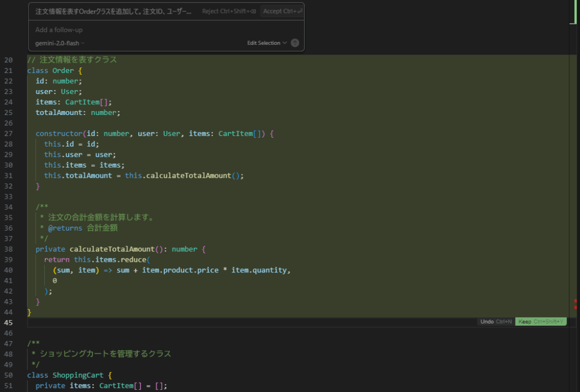Click 'this.items = items;' on line 30

tap(84, 165)
